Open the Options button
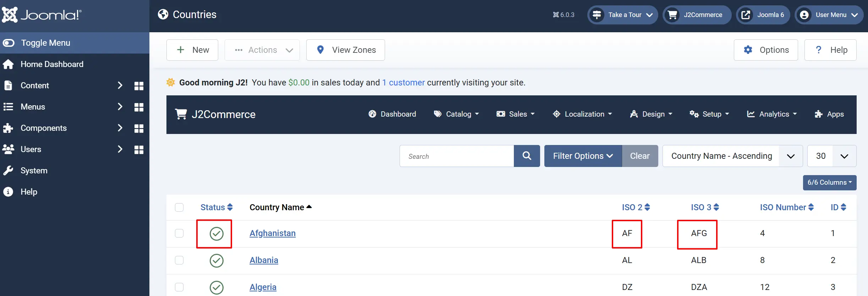868x296 pixels. coord(766,50)
